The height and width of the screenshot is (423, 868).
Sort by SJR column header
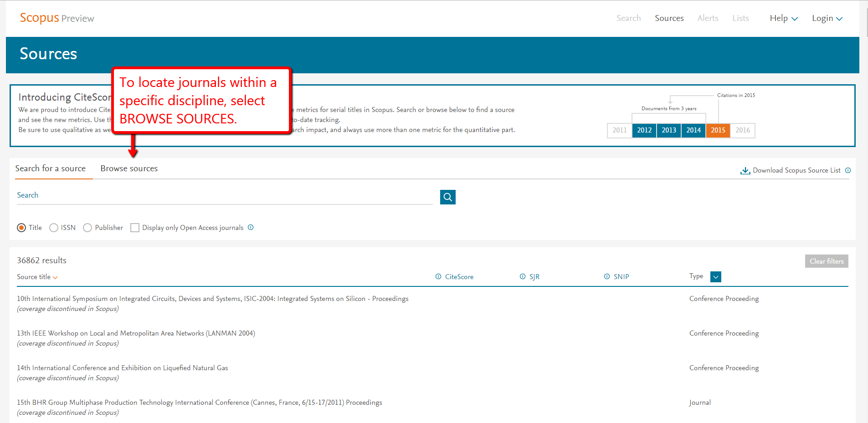[x=534, y=277]
